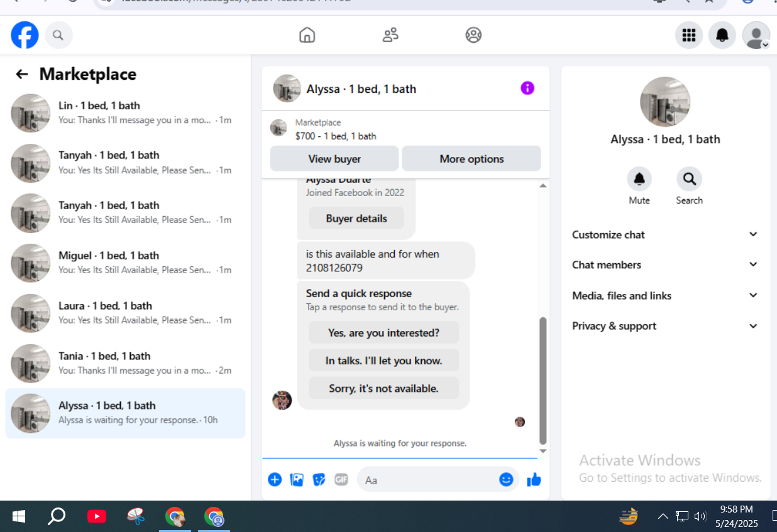Click the Windows Start button
This screenshot has height=532, width=777.
(x=19, y=516)
